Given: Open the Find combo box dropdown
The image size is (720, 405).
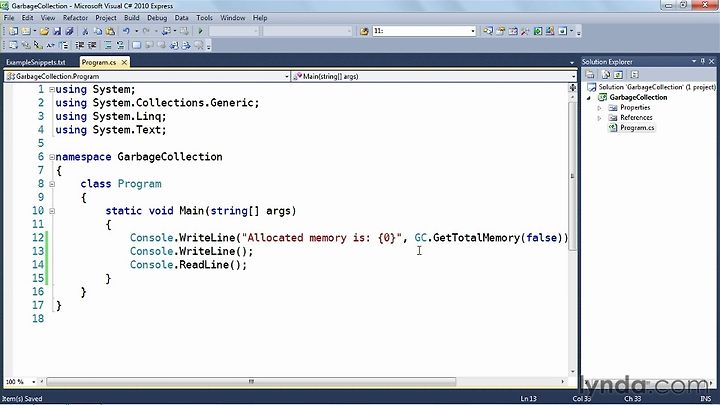Looking at the screenshot, I should (472, 31).
